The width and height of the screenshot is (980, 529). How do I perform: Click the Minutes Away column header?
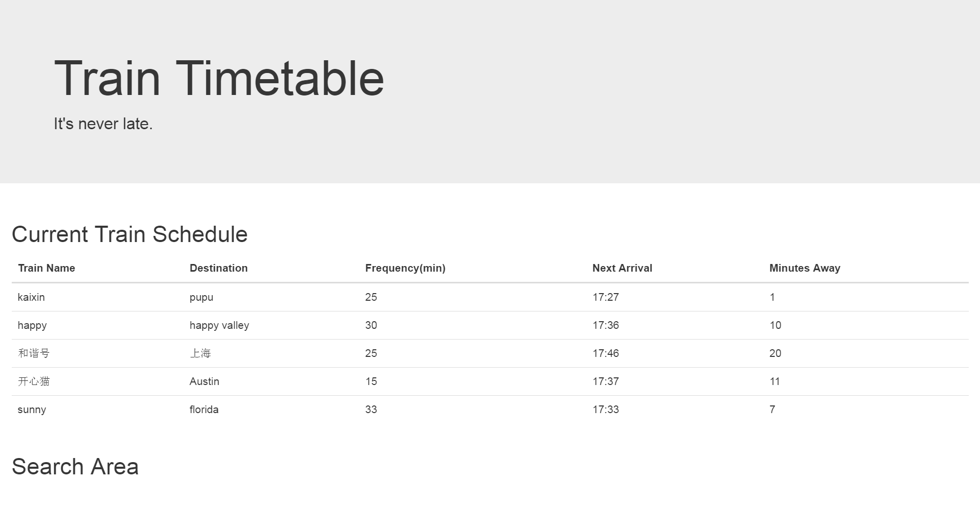pos(805,268)
